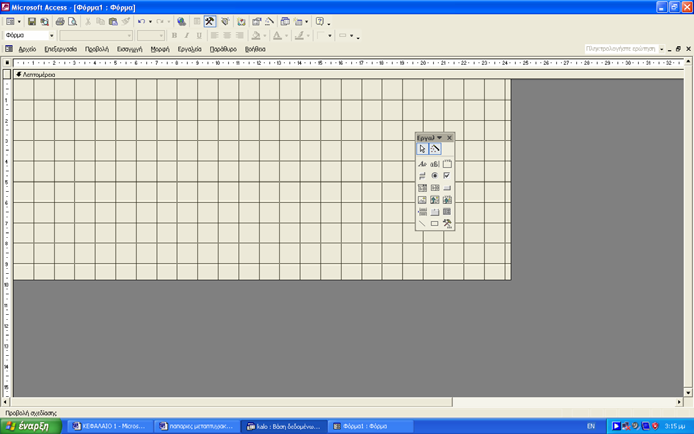694x434 pixels.
Task: Select the Command Button tool
Action: coord(447,188)
